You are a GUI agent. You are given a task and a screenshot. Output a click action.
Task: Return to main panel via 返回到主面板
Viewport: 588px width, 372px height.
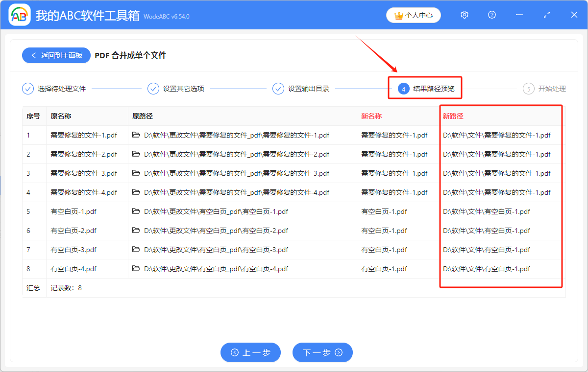(x=56, y=55)
